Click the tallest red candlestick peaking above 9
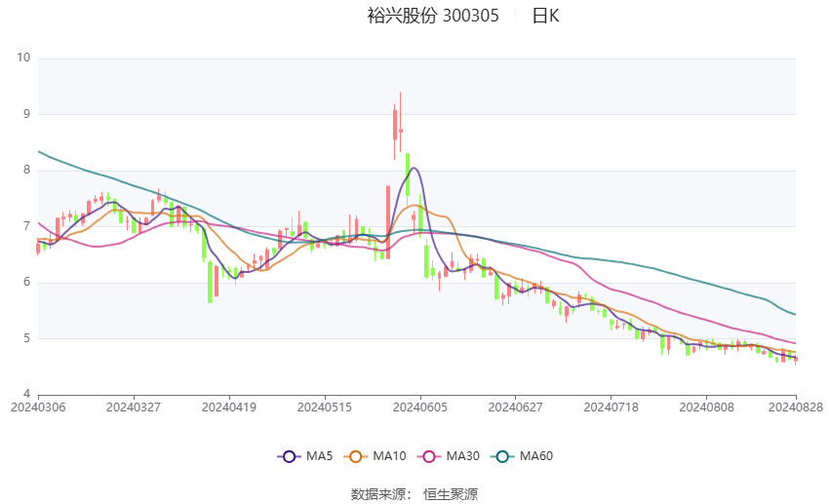This screenshot has height=504, width=829. click(x=401, y=122)
